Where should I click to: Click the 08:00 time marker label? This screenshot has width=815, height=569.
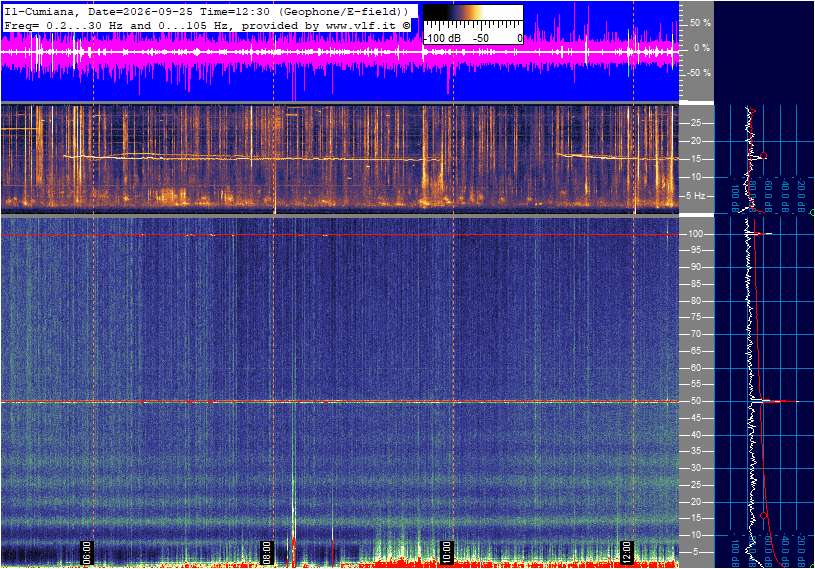(266, 552)
